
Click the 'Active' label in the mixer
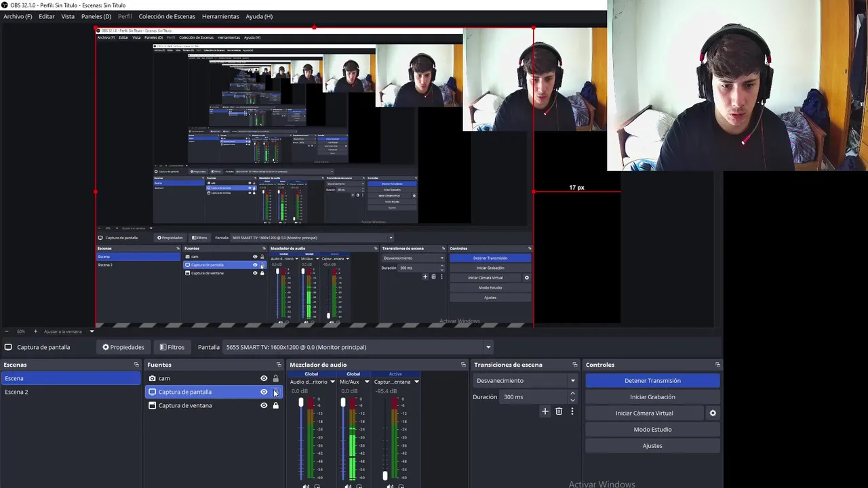click(x=395, y=374)
